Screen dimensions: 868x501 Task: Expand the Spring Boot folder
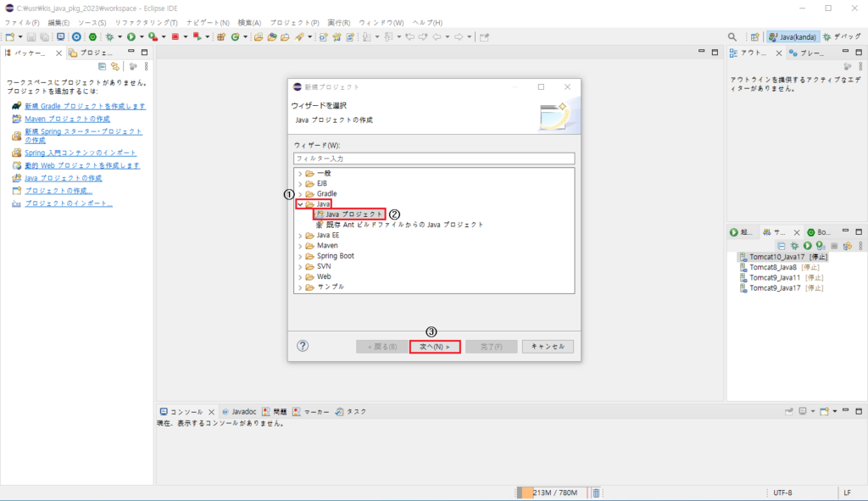pos(301,256)
